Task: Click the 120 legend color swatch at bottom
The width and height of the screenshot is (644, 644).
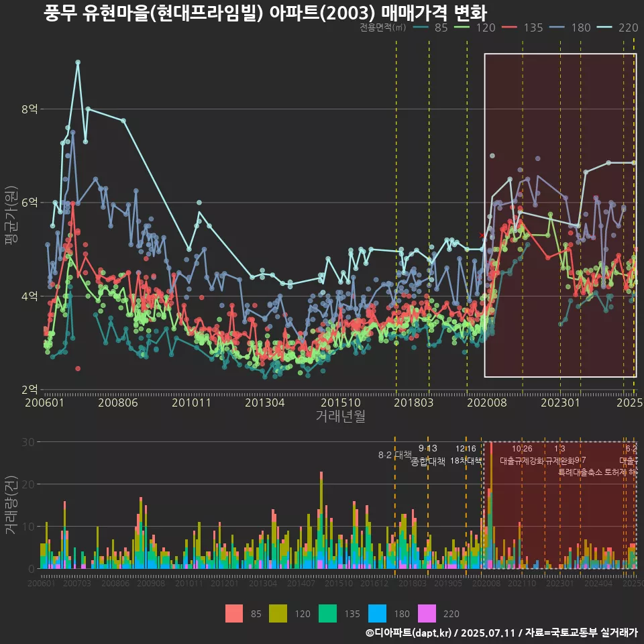Action: click(278, 614)
